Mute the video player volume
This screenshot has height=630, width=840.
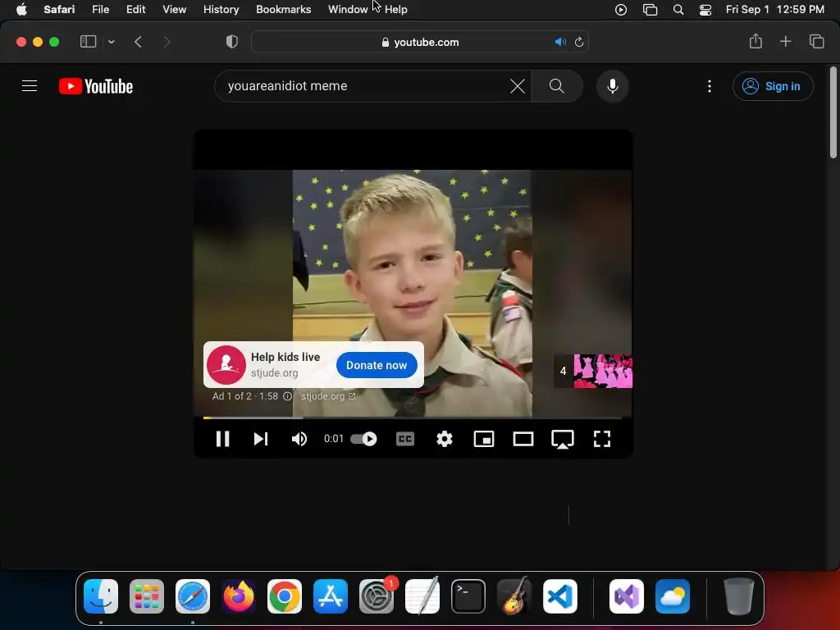[299, 439]
